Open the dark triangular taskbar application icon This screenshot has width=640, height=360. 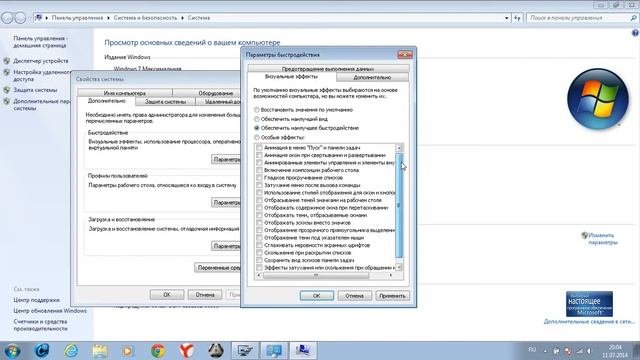point(216,351)
